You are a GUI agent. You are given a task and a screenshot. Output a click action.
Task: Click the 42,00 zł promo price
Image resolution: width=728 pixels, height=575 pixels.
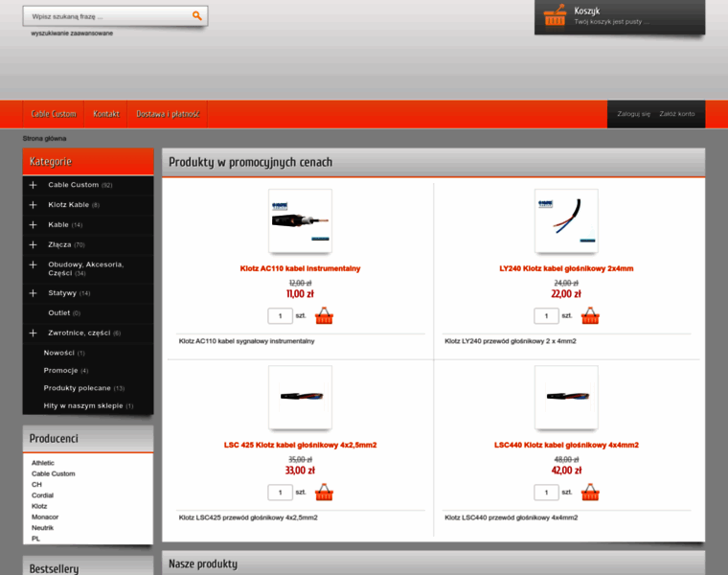566,471
